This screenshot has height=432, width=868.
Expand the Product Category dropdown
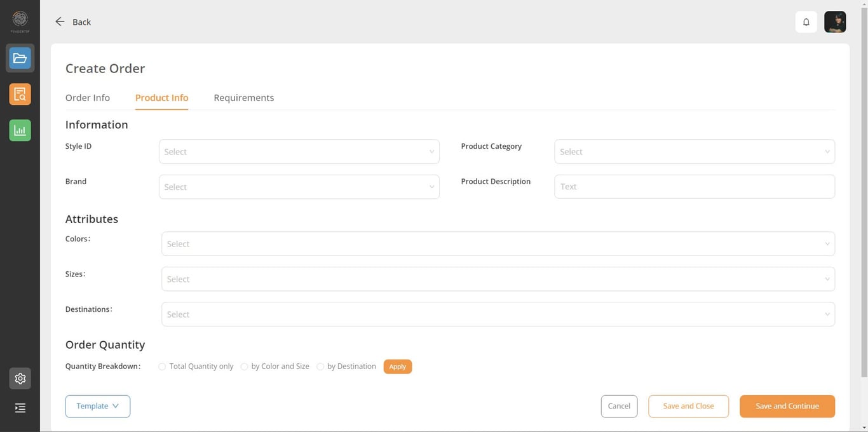pyautogui.click(x=694, y=152)
